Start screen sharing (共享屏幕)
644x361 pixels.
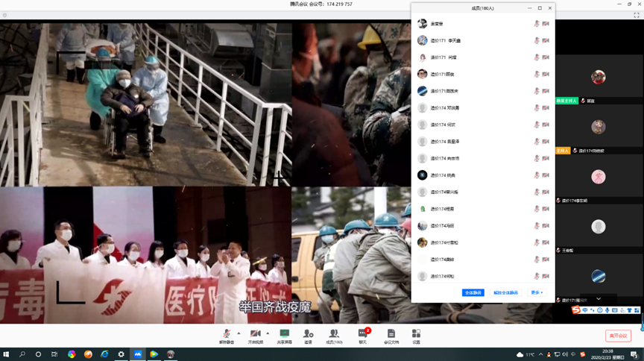284,336
